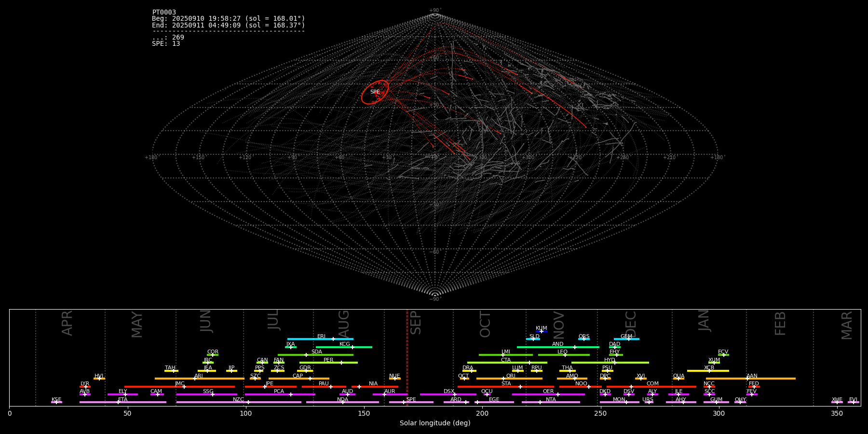The image size is (868, 434).
Task: Click the OER shower label
Action: click(548, 391)
